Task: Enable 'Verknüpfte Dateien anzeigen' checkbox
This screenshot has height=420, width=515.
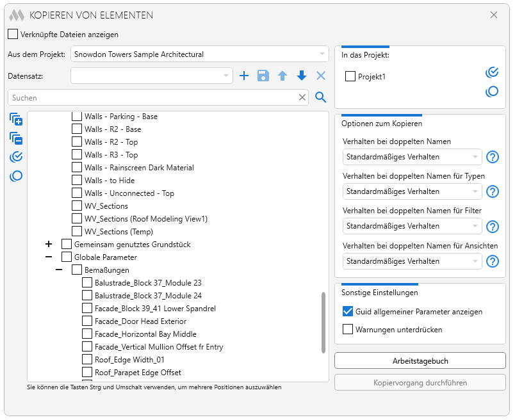Action: click(x=13, y=34)
